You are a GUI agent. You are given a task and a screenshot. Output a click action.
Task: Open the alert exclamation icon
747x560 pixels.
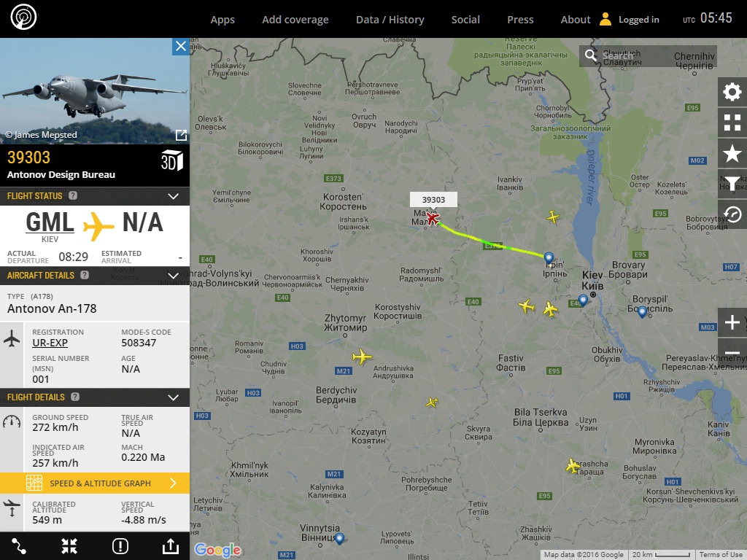click(x=120, y=546)
